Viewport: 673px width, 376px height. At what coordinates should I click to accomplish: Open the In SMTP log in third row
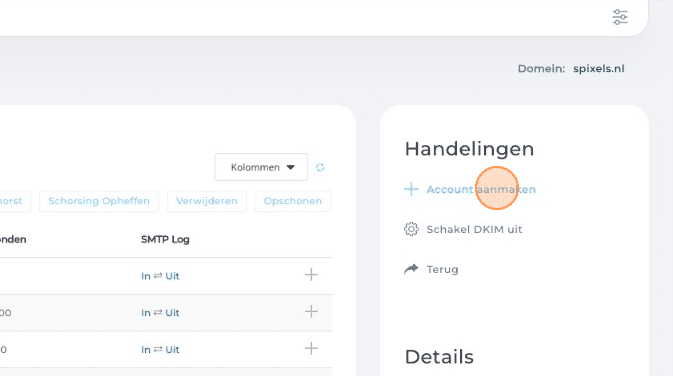point(146,350)
